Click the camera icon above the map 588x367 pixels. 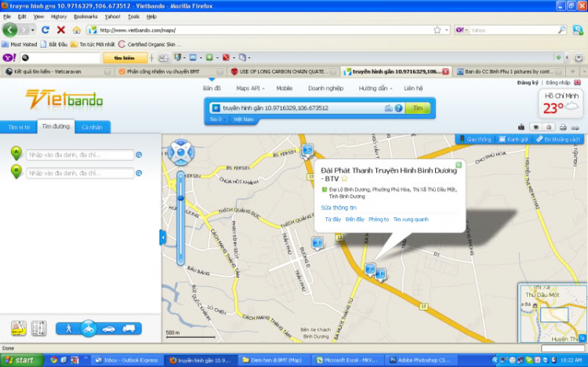[521, 127]
